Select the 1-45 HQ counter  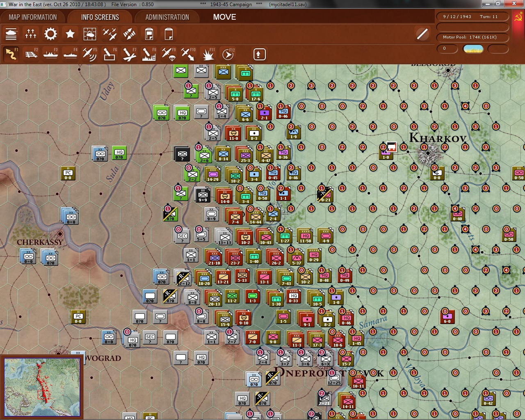click(356, 339)
